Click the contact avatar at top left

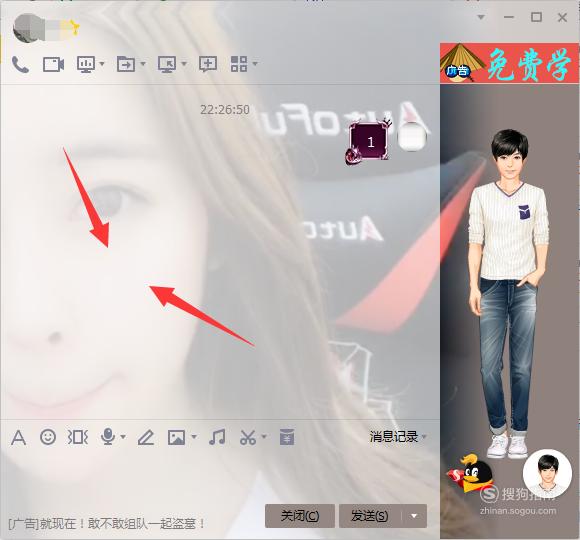(28, 28)
